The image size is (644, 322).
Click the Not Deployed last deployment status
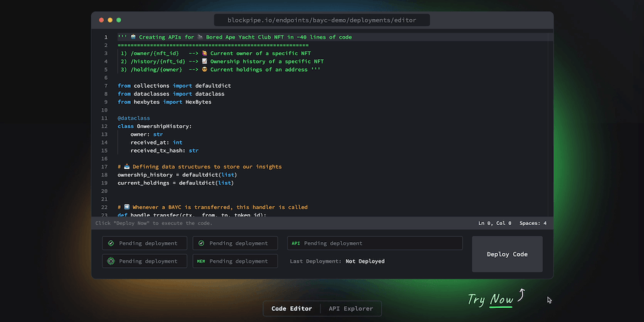365,261
